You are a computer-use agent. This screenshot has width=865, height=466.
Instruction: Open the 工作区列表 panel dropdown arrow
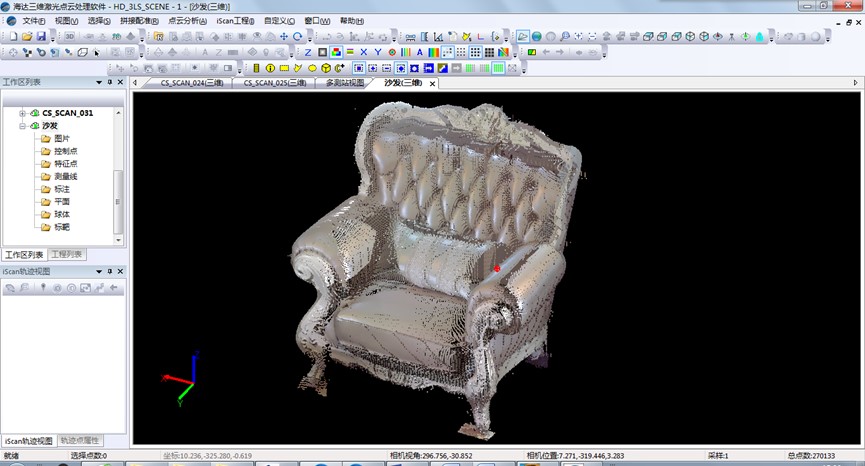click(x=98, y=82)
